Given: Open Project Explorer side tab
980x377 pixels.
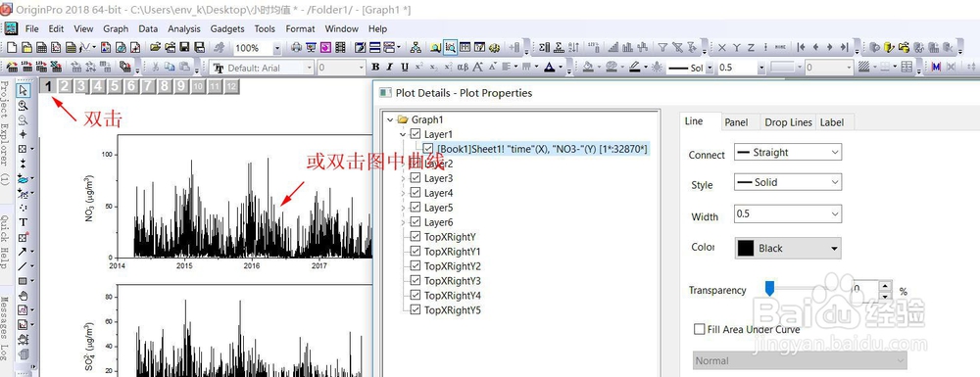Looking at the screenshot, I should [x=5, y=133].
